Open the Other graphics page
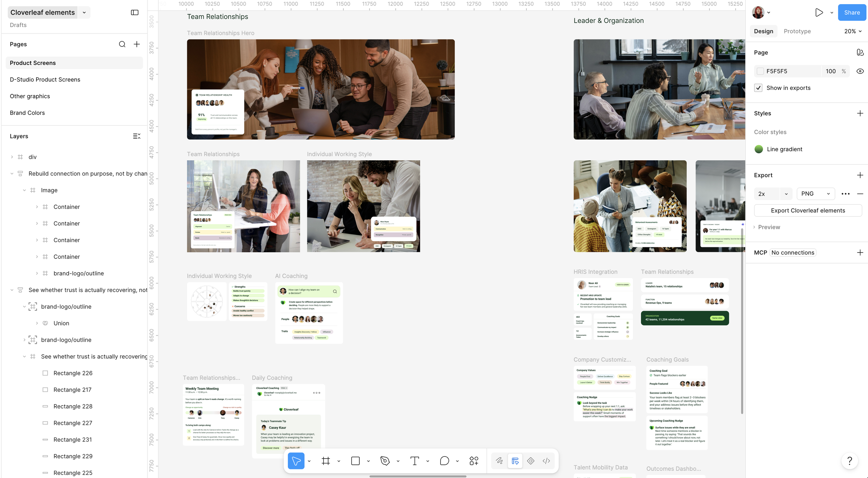 coord(74,96)
